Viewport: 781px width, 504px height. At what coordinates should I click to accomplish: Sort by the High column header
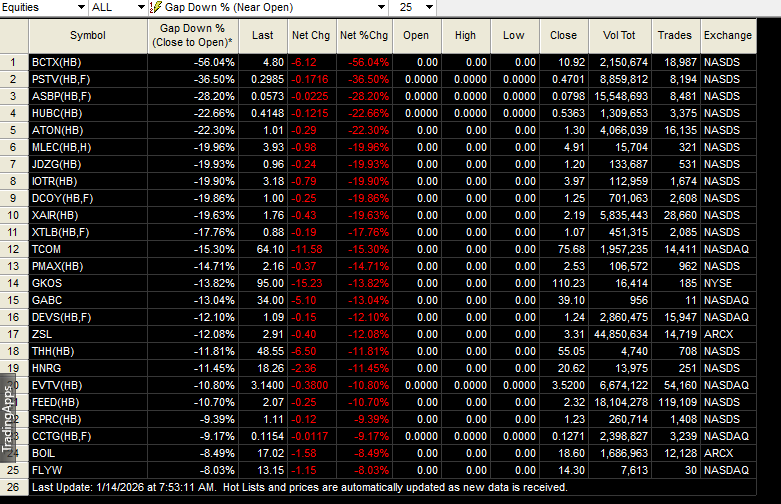[465, 35]
